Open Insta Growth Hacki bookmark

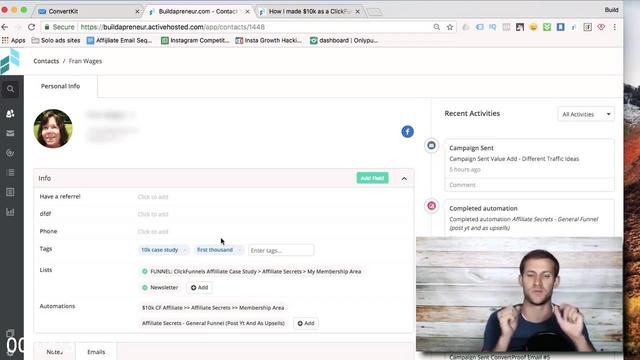click(x=269, y=40)
